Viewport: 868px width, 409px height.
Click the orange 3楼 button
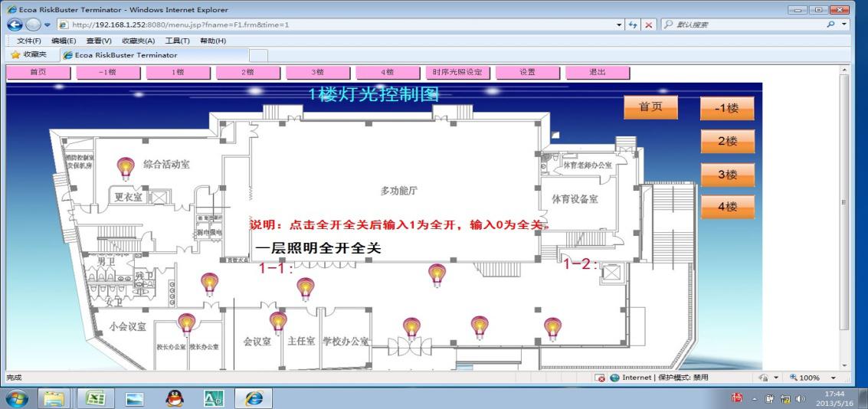tap(727, 175)
